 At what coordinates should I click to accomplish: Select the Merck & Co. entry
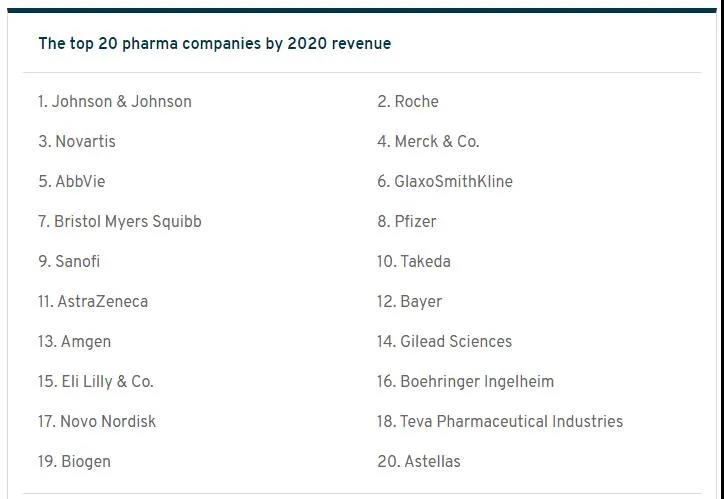pyautogui.click(x=428, y=141)
